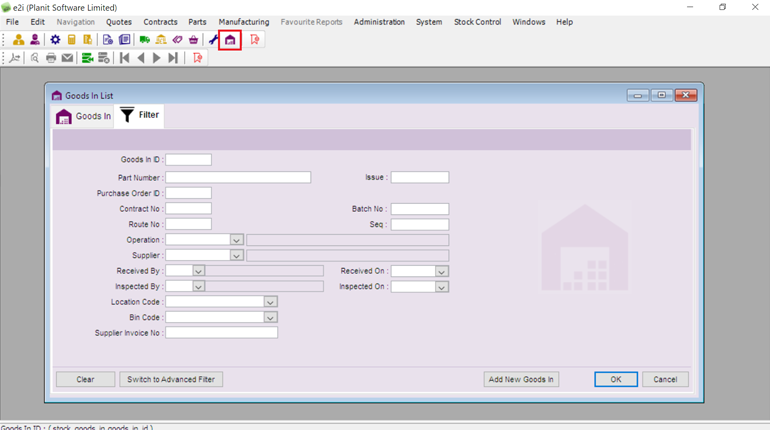Viewport: 770px width, 430px height.
Task: Focus the Supplier Invoice No field
Action: click(221, 333)
